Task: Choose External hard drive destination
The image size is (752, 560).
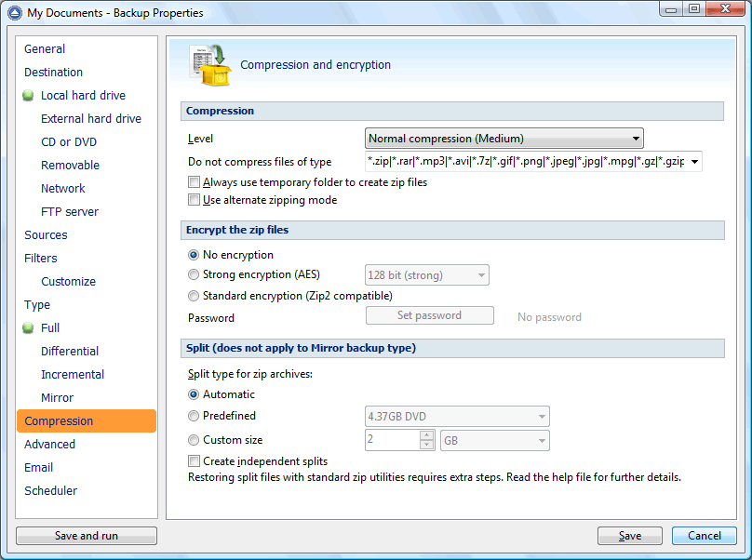Action: (91, 119)
